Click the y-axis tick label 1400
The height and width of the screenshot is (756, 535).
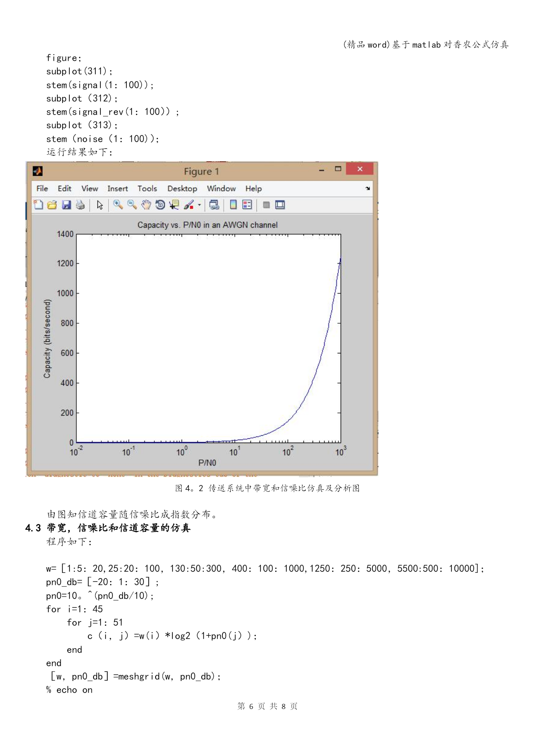coord(65,234)
